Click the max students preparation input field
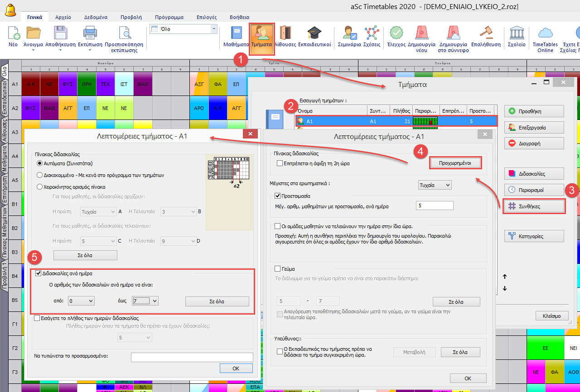 [434, 206]
